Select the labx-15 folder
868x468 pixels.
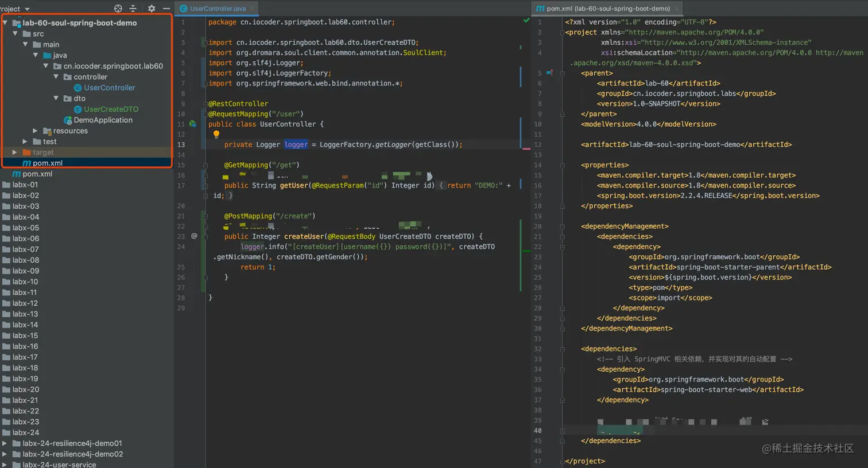pyautogui.click(x=25, y=336)
